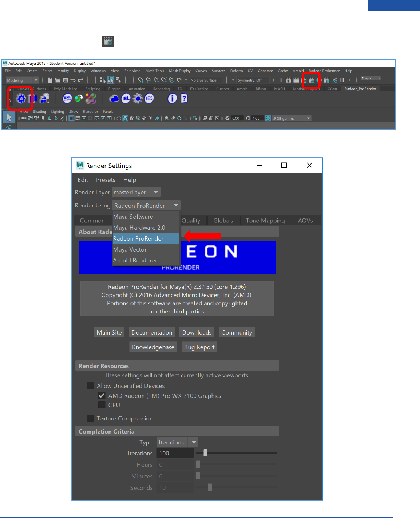Click the XML export shelf icon
The width and height of the screenshot is (420, 518).
(x=67, y=98)
